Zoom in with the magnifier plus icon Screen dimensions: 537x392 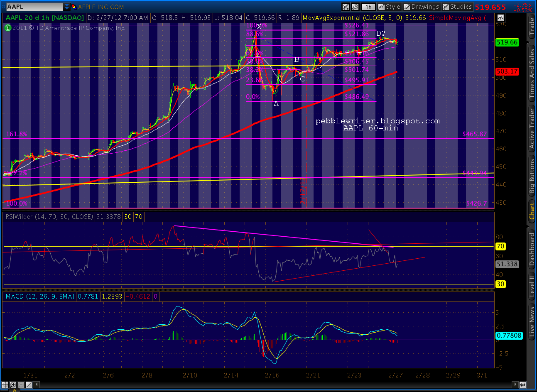tap(13, 385)
